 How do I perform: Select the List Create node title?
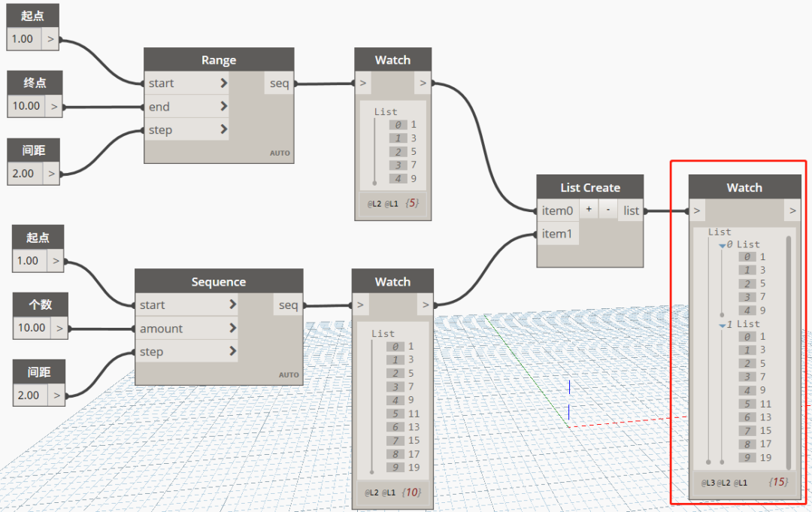590,187
